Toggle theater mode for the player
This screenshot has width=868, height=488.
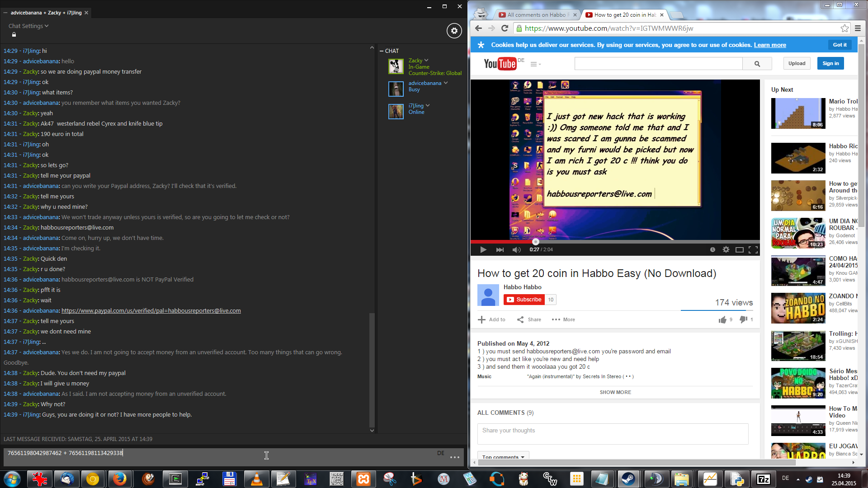point(739,250)
